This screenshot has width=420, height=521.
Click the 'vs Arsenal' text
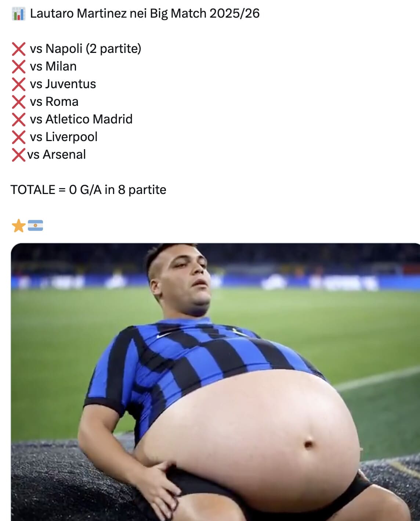[57, 154]
